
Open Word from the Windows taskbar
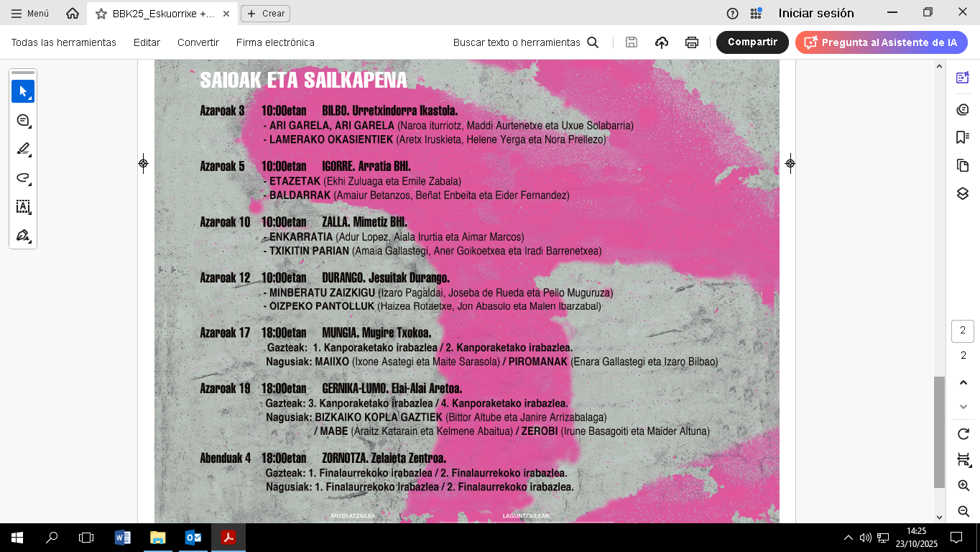(x=123, y=538)
